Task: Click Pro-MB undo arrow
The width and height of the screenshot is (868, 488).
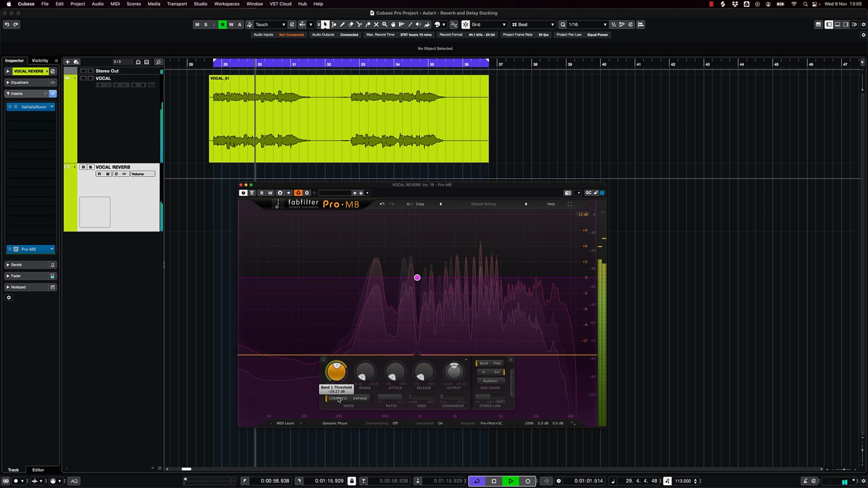Action: (x=382, y=204)
